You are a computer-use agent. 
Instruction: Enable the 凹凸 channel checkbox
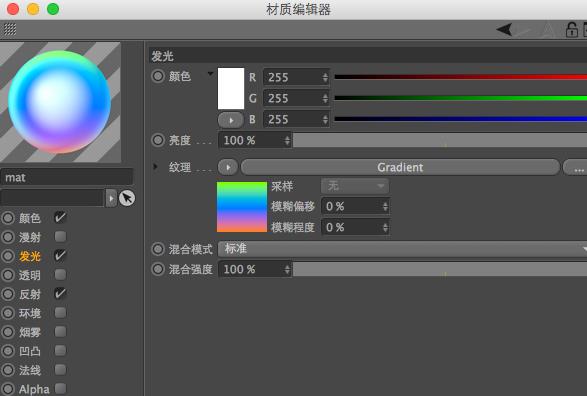click(x=60, y=351)
